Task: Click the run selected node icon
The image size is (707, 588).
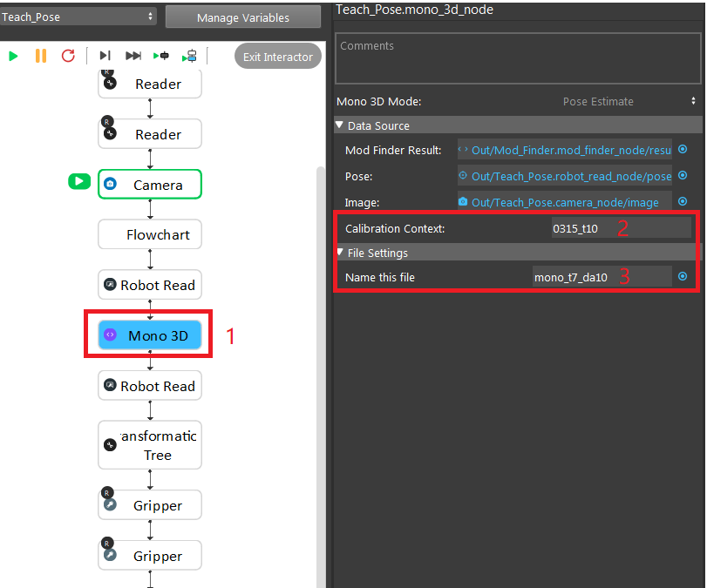Action: (x=189, y=56)
